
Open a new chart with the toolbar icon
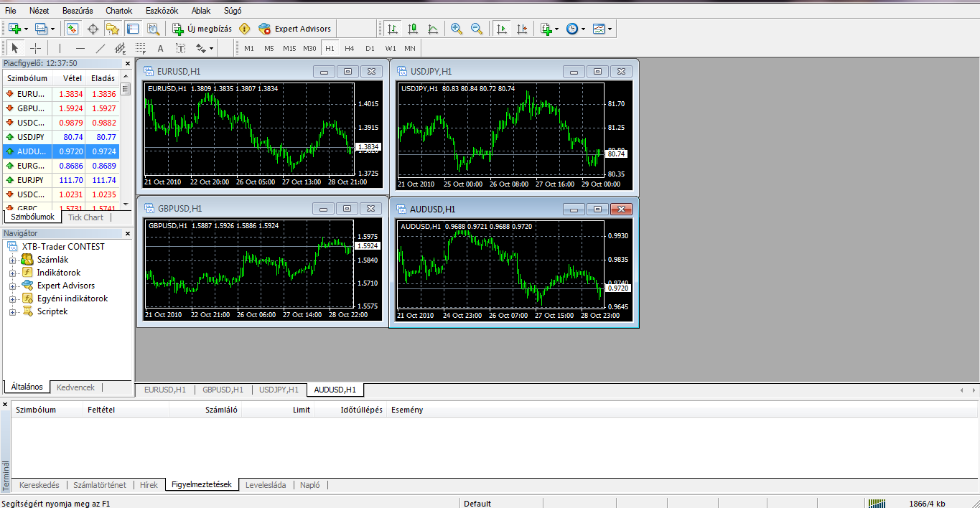[15, 29]
